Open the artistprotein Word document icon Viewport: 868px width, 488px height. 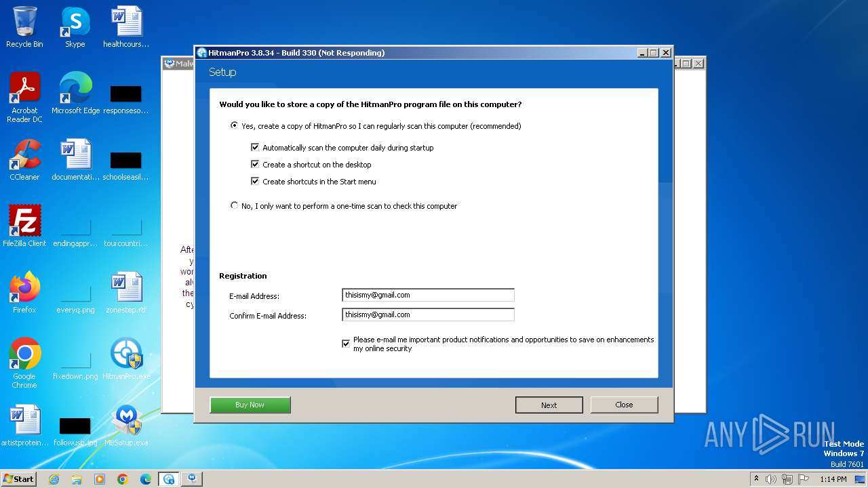pos(24,426)
